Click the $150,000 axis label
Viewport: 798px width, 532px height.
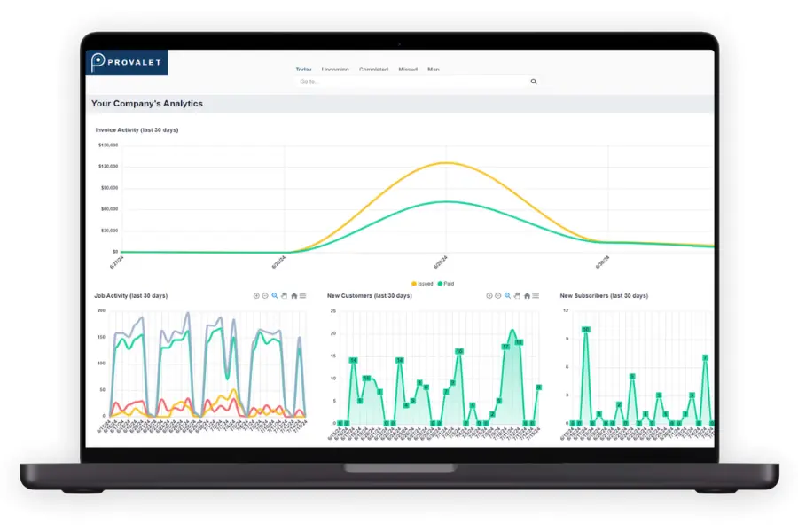(x=108, y=145)
